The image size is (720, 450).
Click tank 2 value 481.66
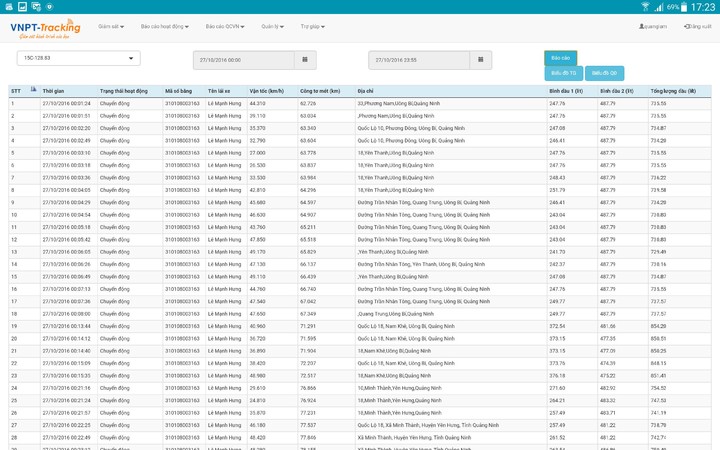coord(608,326)
